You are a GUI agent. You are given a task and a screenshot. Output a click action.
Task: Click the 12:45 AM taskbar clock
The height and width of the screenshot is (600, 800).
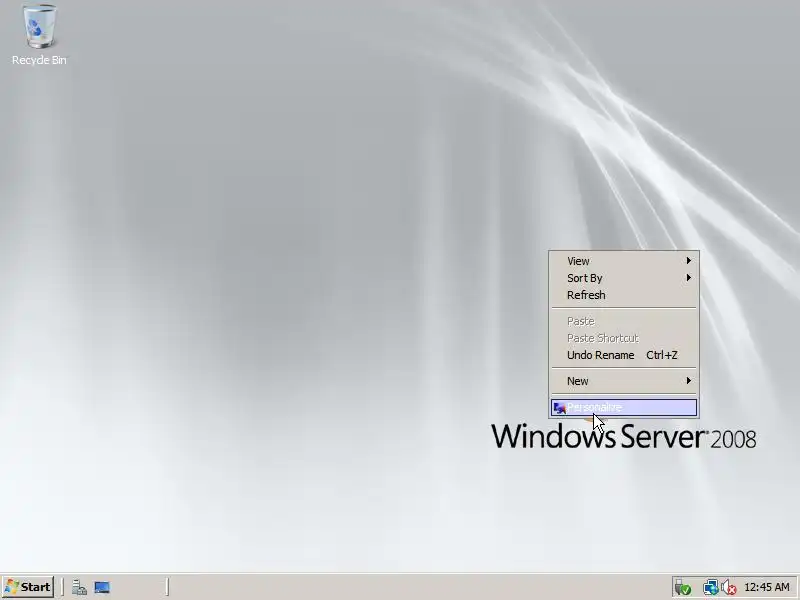(766, 588)
